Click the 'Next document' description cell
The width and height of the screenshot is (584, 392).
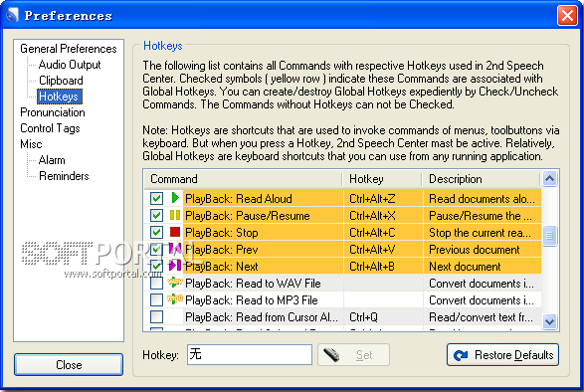[483, 266]
